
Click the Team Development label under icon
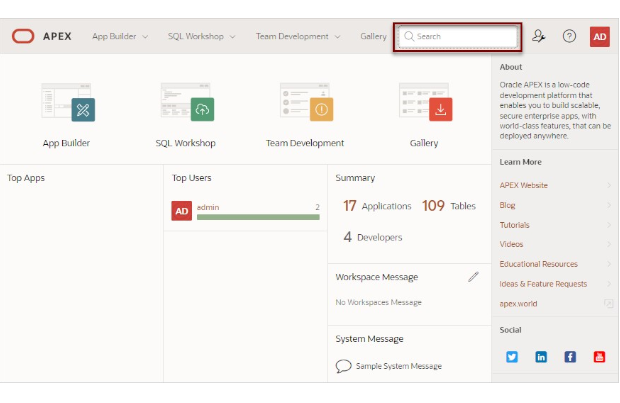305,143
